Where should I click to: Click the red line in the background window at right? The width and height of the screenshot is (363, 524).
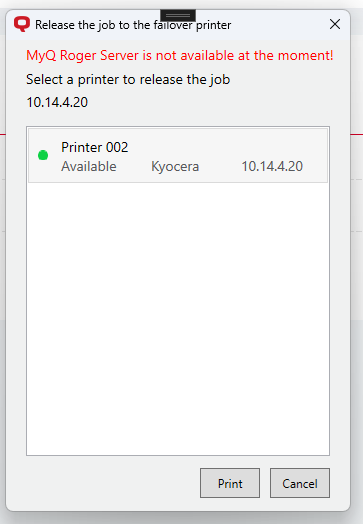[357, 134]
